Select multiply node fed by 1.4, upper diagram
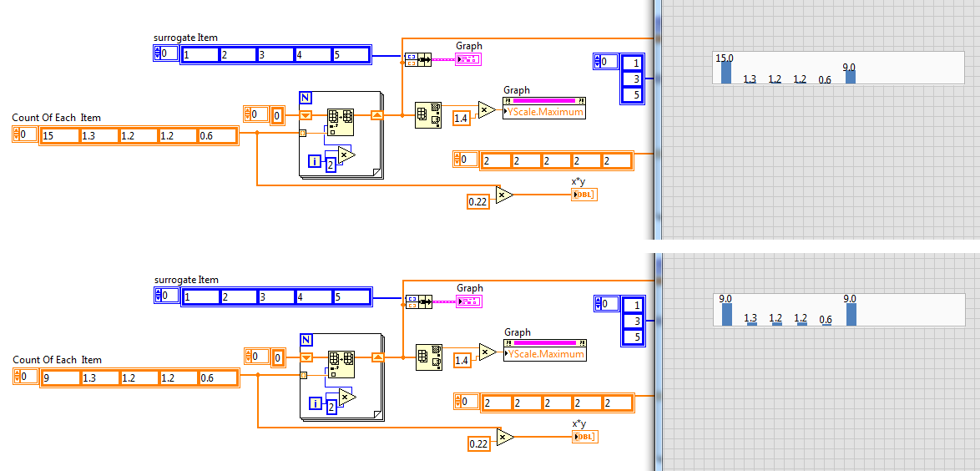This screenshot has height=471, width=980. 487,110
